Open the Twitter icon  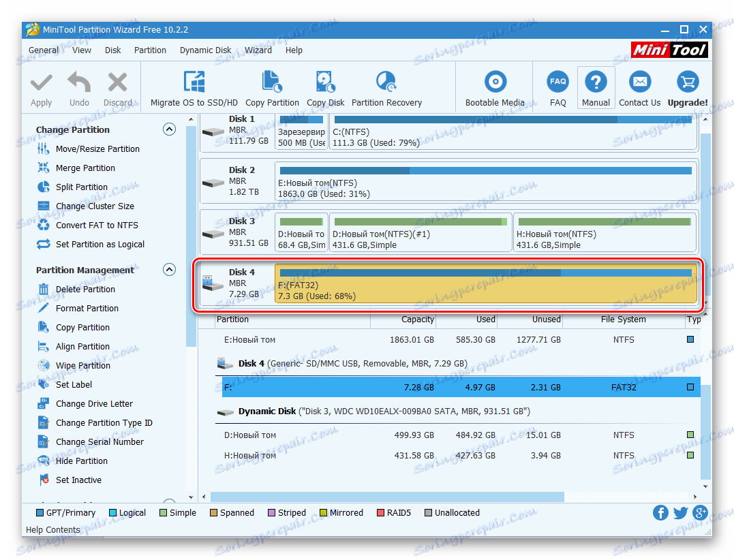tap(680, 513)
